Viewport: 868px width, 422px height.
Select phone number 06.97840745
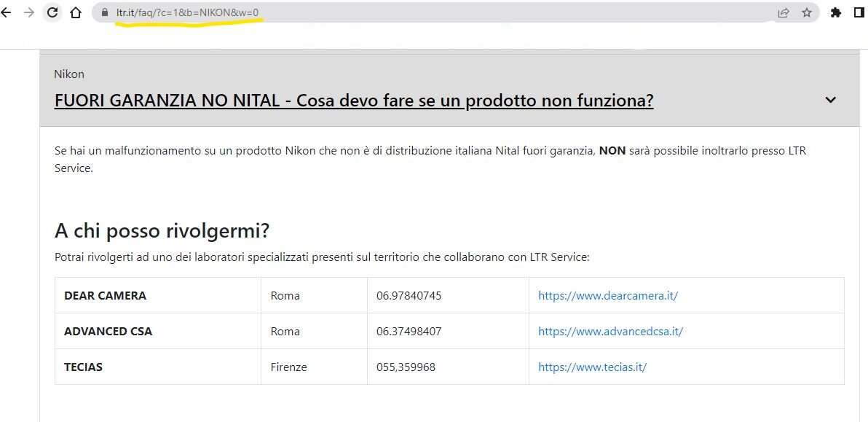[409, 296]
